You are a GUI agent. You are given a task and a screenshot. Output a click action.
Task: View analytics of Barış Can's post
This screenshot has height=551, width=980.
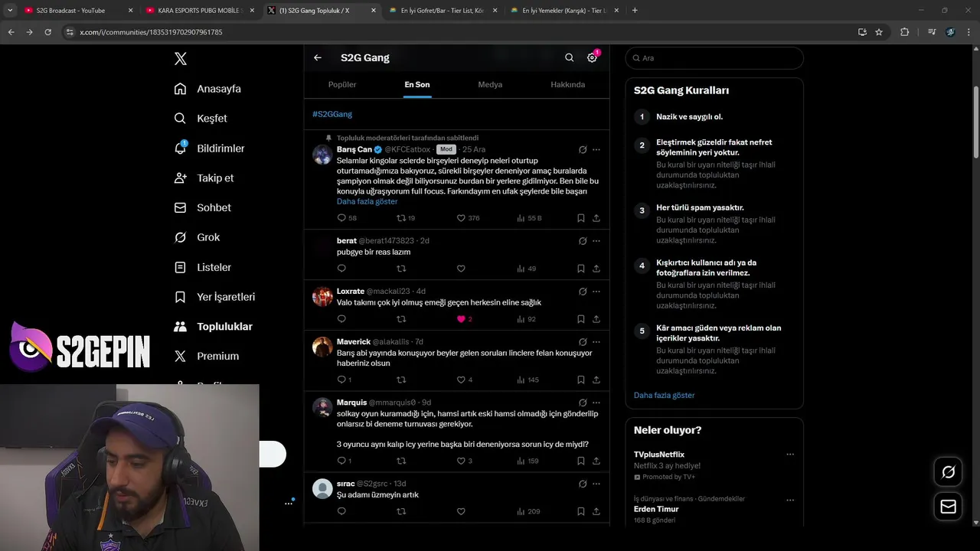point(521,218)
